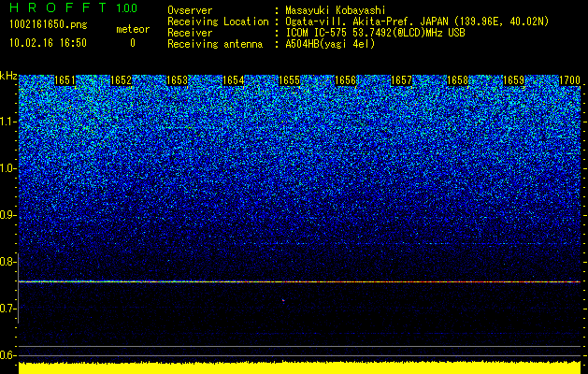Viewport: 588px width, 374px height.
Task: Click the 1.1 frequency axis label
Action: (8, 122)
